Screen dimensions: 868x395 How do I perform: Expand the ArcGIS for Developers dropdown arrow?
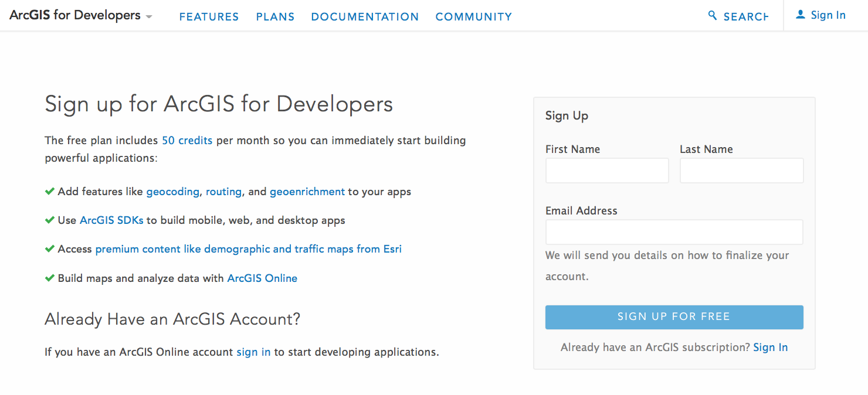pos(149,16)
